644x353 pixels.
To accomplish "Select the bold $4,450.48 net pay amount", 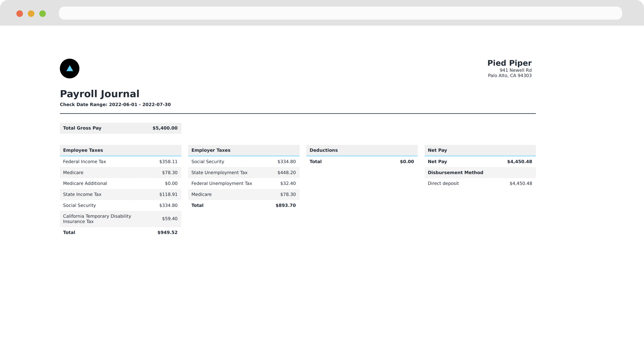I will 520,162.
